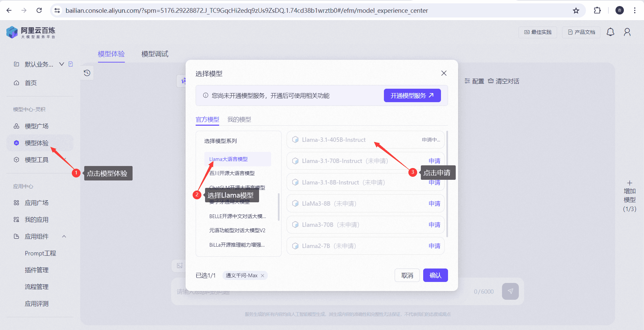Click the 阿里云百炼 logo
This screenshot has height=330, width=644.
pos(31,32)
